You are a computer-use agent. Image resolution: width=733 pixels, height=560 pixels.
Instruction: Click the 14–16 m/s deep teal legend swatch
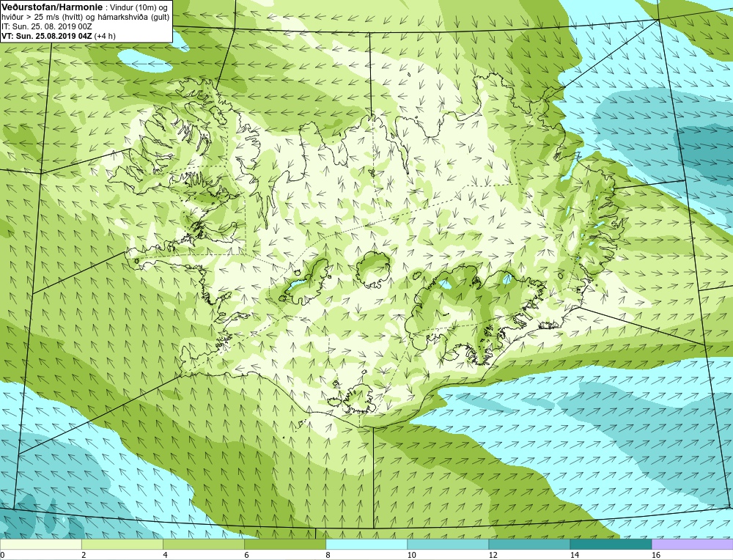point(611,544)
